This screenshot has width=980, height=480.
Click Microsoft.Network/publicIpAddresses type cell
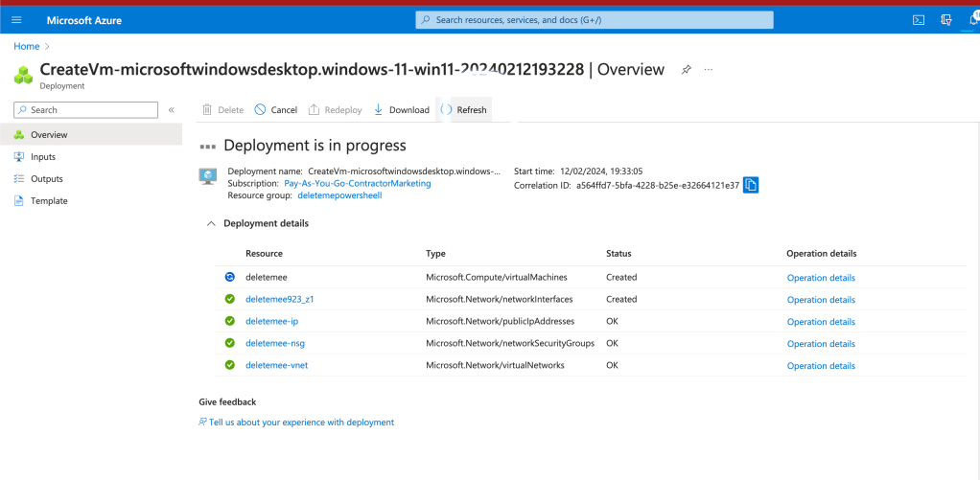pyautogui.click(x=500, y=321)
